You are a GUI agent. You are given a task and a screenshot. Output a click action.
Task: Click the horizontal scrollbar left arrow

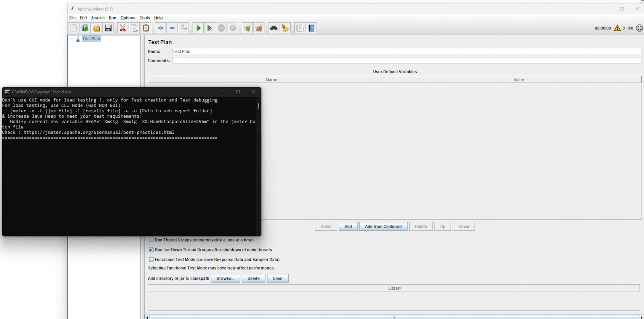(147, 317)
